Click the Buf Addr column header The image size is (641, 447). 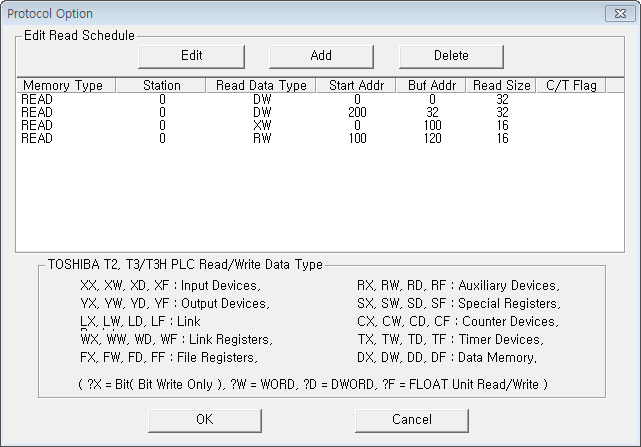(x=431, y=85)
